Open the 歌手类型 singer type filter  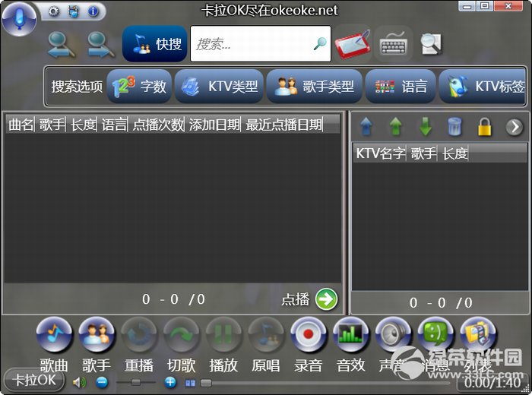coord(314,86)
